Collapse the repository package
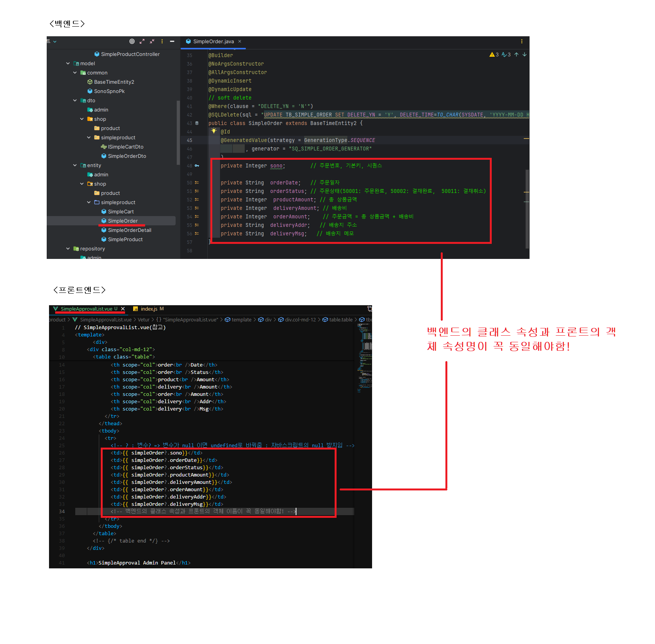Image resolution: width=655 pixels, height=644 pixels. pyautogui.click(x=68, y=248)
